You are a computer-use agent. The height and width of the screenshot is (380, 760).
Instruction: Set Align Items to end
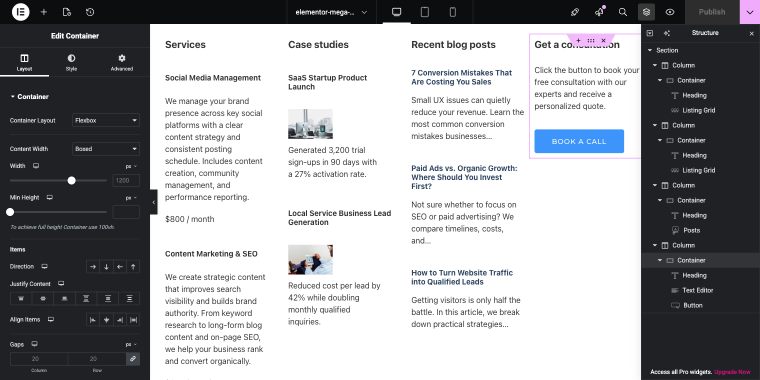coord(120,320)
